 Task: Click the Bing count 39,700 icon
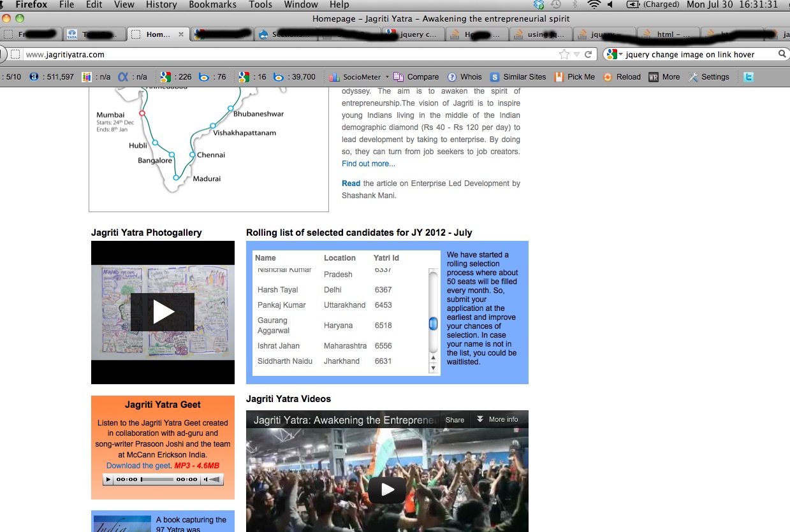click(x=279, y=77)
